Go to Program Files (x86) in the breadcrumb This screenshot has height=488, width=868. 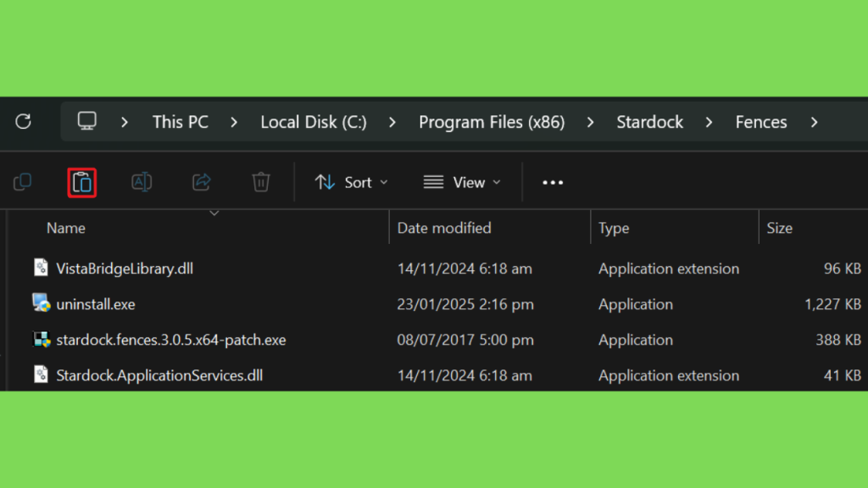(492, 122)
